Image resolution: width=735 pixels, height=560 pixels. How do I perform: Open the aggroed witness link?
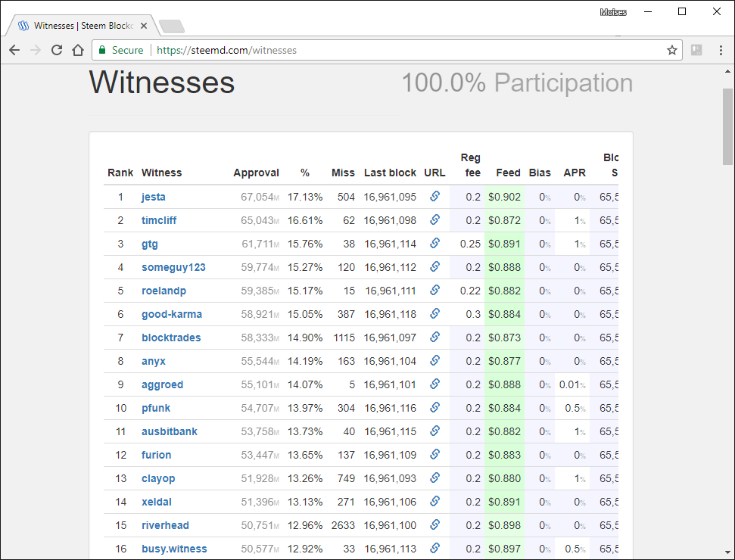click(162, 384)
